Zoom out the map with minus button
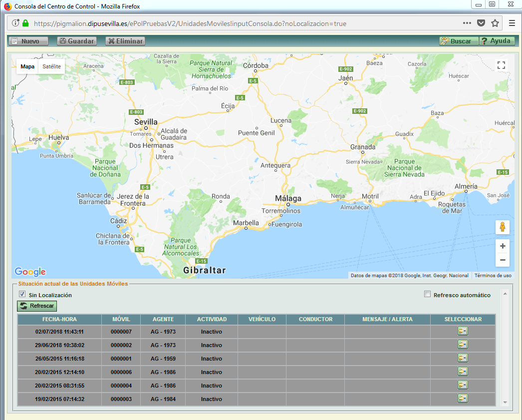This screenshot has height=420, width=522. (502, 260)
